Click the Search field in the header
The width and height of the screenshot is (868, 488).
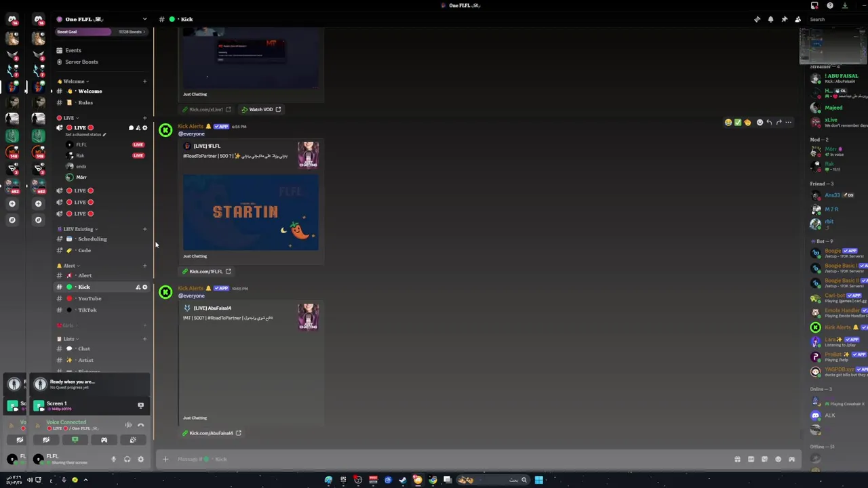[x=835, y=19]
